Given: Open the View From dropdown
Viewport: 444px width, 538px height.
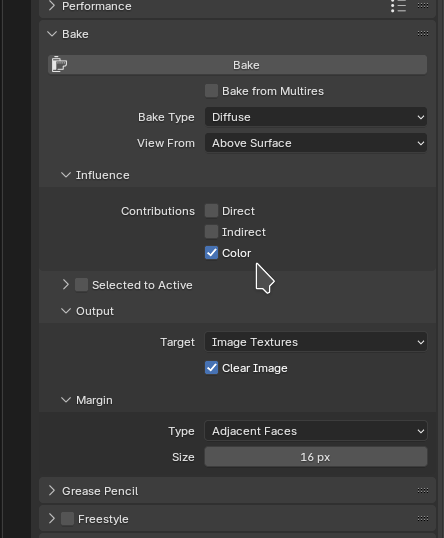Looking at the screenshot, I should [x=316, y=143].
